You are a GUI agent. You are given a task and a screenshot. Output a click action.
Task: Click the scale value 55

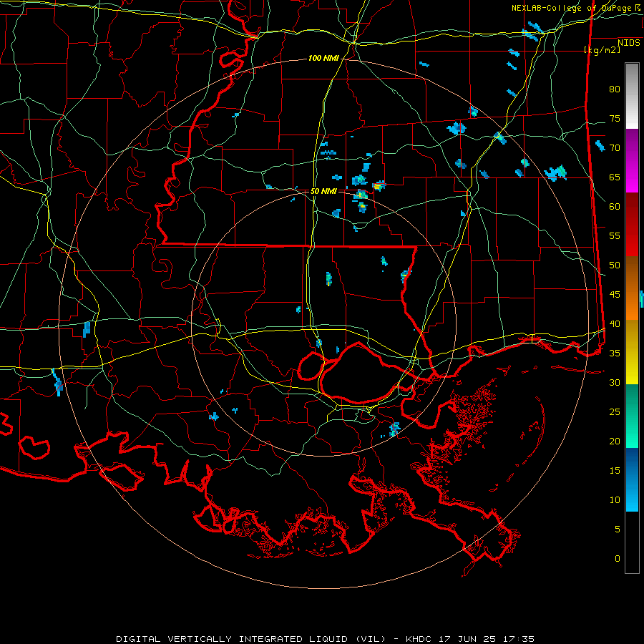[x=615, y=235]
